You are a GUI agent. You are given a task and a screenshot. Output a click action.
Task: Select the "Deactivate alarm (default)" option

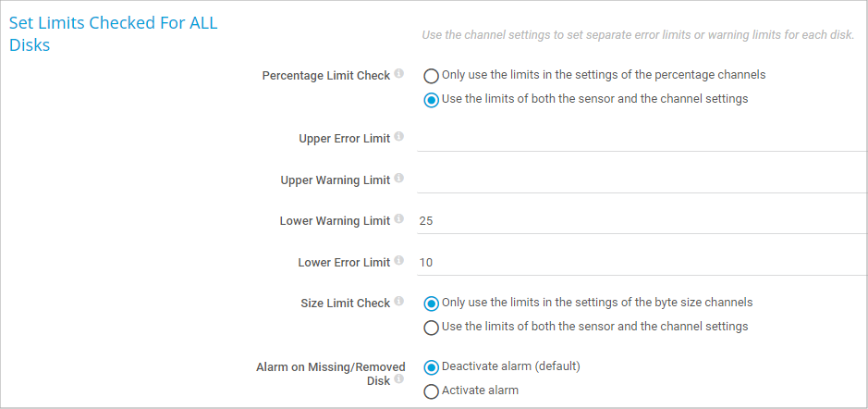tap(431, 367)
